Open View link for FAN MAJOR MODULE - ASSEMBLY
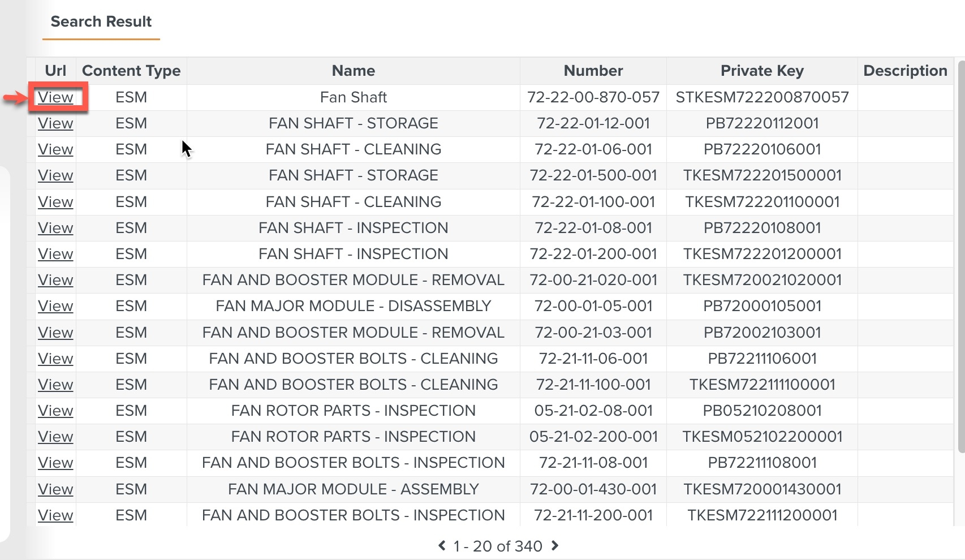 click(x=55, y=489)
